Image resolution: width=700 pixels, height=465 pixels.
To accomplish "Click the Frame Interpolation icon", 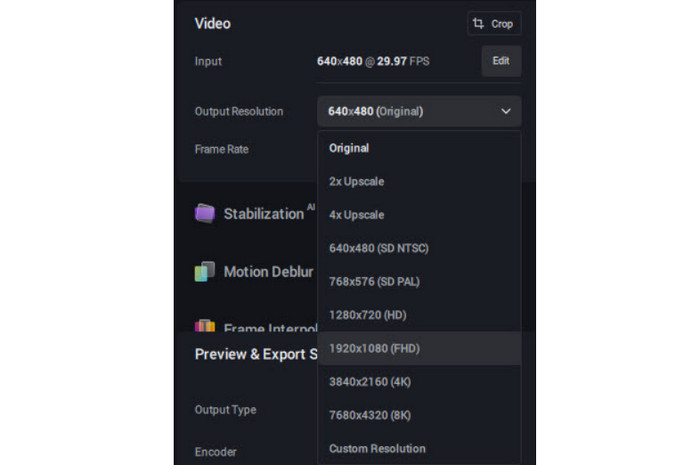I will 205,326.
